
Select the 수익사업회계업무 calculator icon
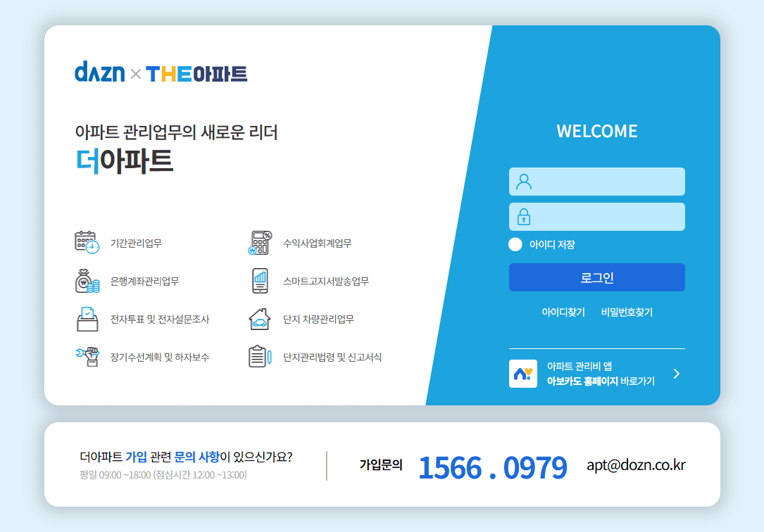[x=259, y=242]
